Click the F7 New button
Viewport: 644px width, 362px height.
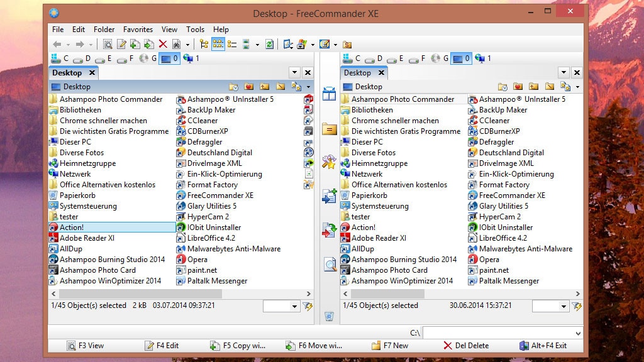[x=390, y=346]
